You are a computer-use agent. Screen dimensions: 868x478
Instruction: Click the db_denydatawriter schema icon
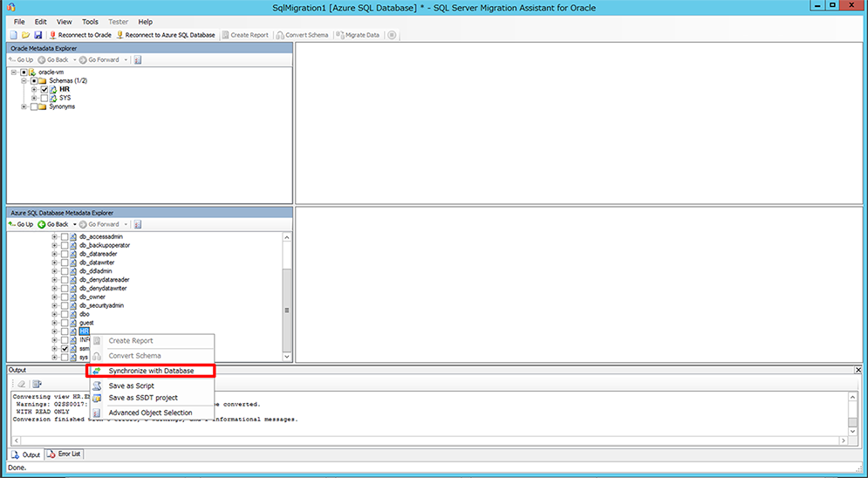pyautogui.click(x=73, y=288)
